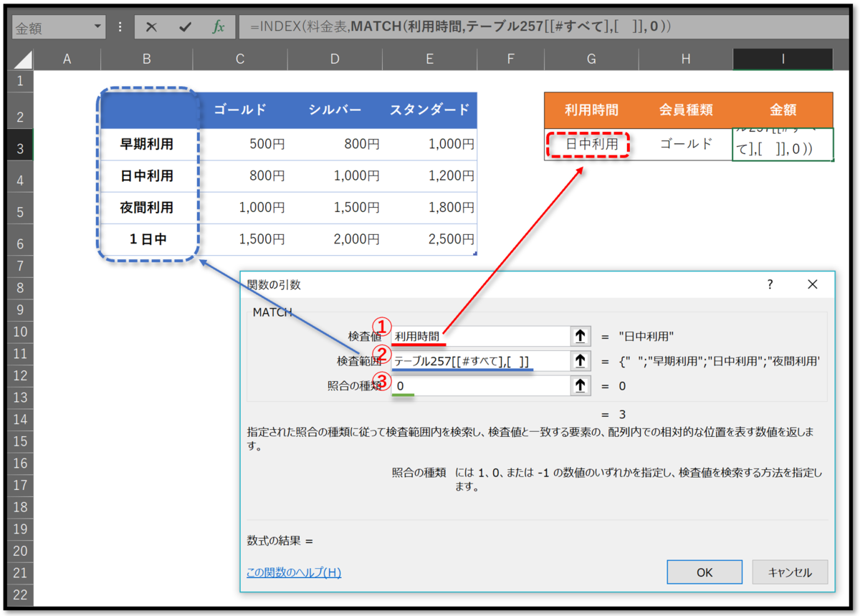860x616 pixels.
Task: Select row 22 header
Action: (20, 595)
